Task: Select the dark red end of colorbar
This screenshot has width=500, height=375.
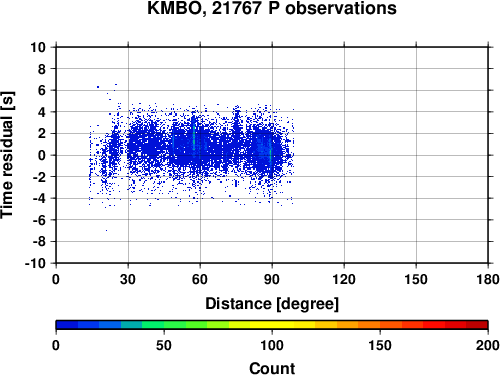Action: coord(477,325)
